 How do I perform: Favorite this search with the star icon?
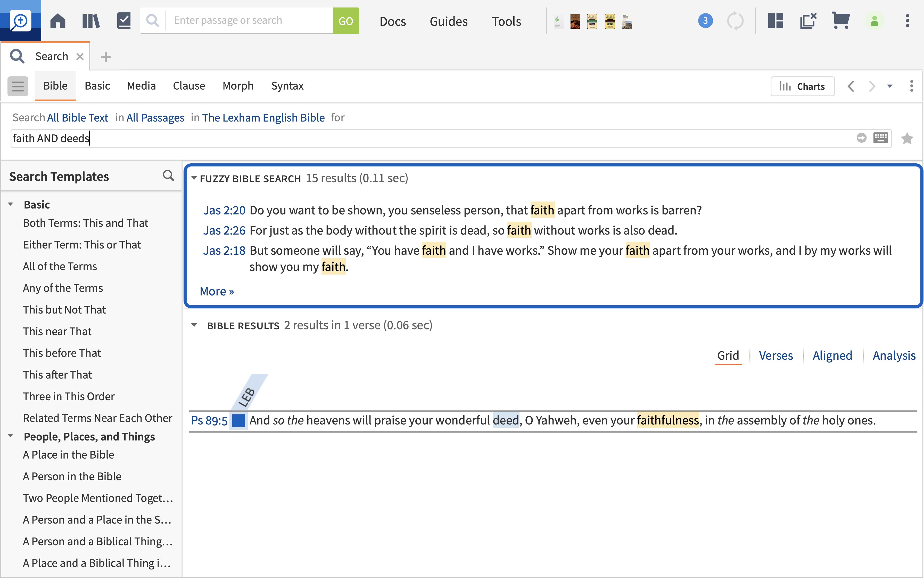907,138
